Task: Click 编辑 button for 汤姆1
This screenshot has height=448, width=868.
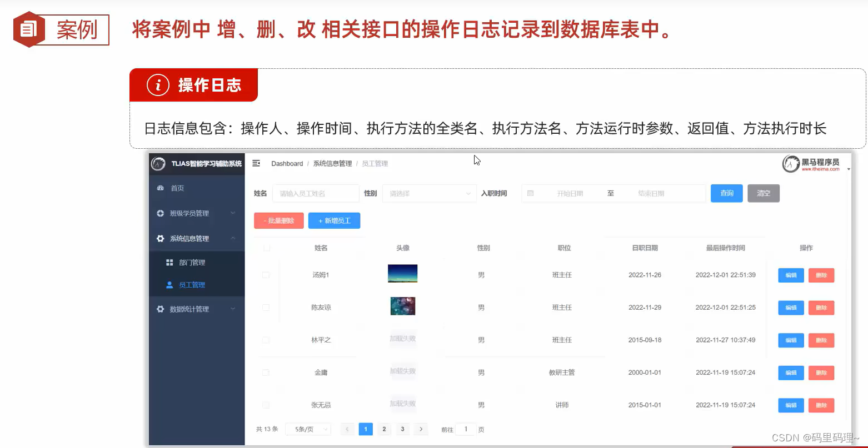Action: [791, 275]
